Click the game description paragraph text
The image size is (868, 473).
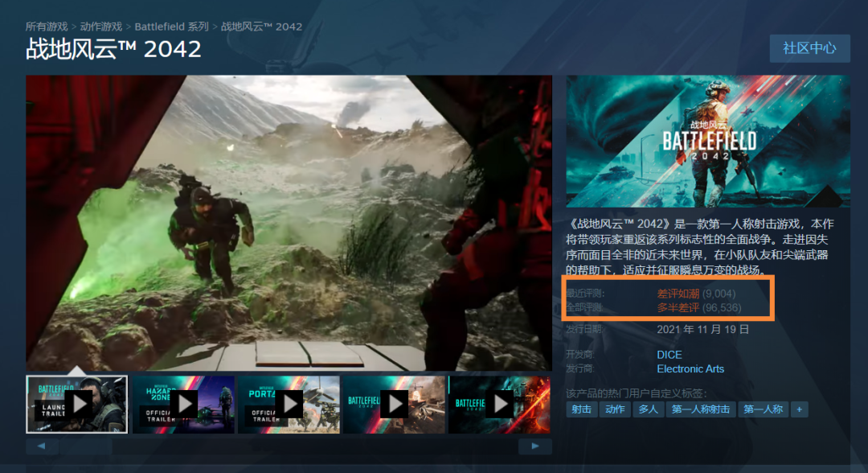coord(700,247)
